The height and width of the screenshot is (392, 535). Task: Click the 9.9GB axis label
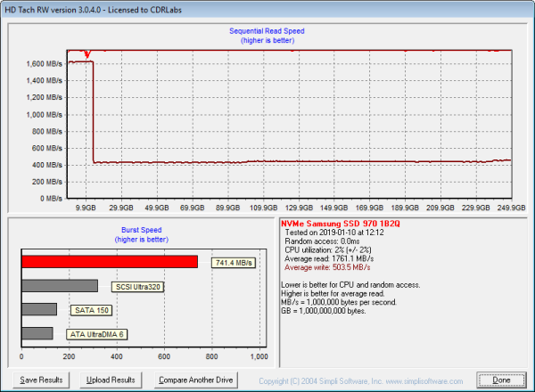[x=86, y=208]
